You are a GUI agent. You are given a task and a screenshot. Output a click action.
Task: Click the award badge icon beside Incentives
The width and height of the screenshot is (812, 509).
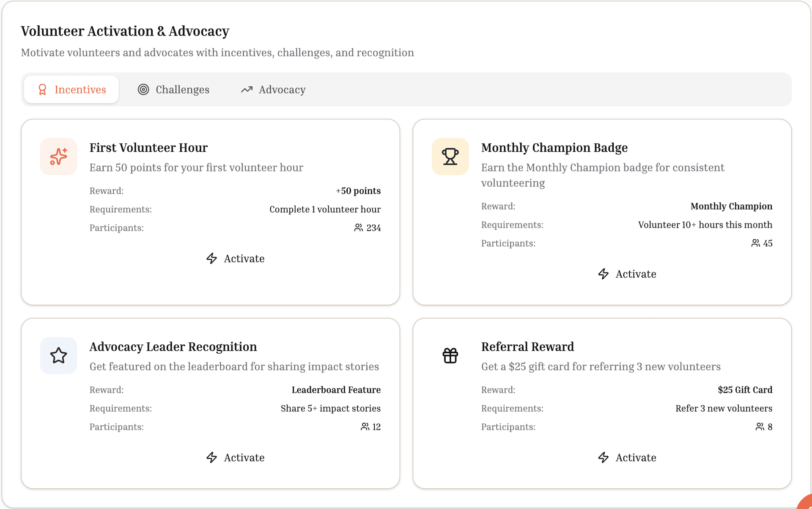pyautogui.click(x=42, y=89)
